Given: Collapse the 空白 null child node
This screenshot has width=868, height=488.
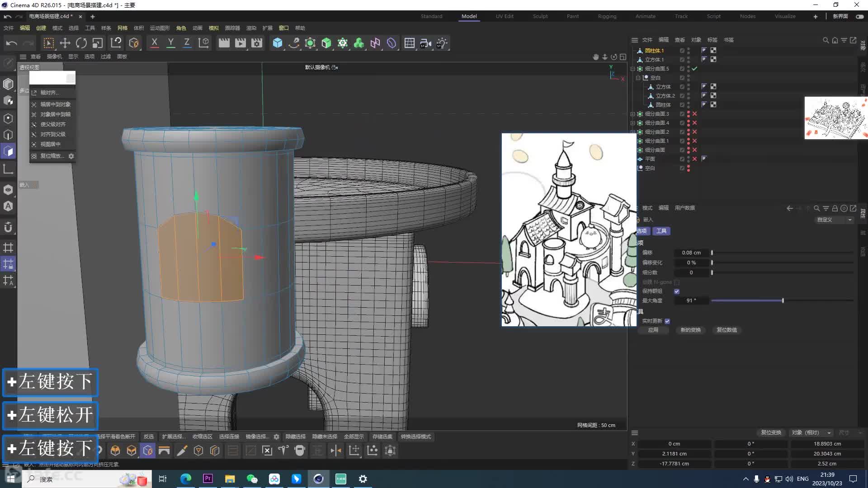Looking at the screenshot, I should click(638, 78).
